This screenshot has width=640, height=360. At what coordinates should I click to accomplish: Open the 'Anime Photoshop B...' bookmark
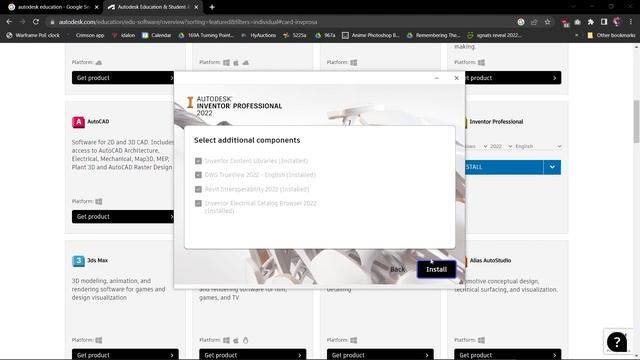tap(371, 36)
